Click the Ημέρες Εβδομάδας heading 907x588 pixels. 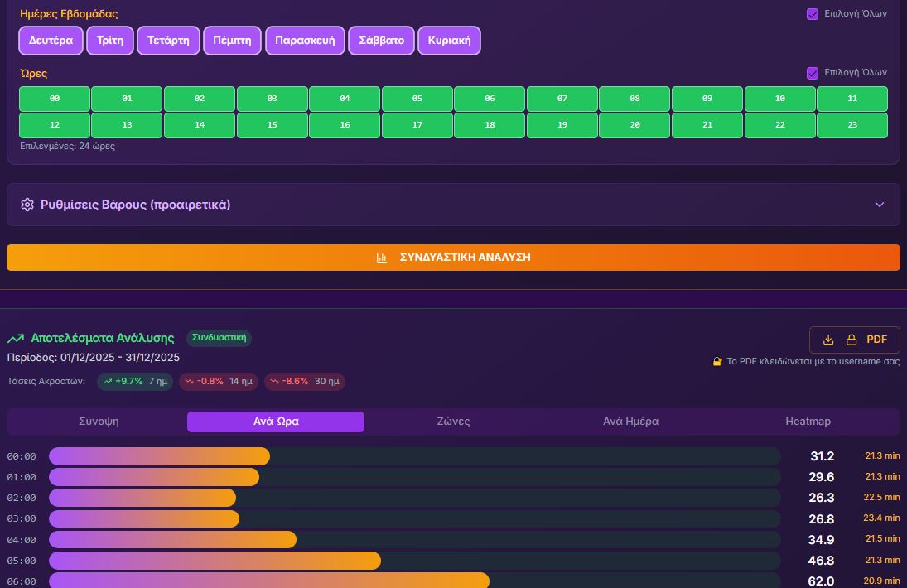[x=69, y=14]
